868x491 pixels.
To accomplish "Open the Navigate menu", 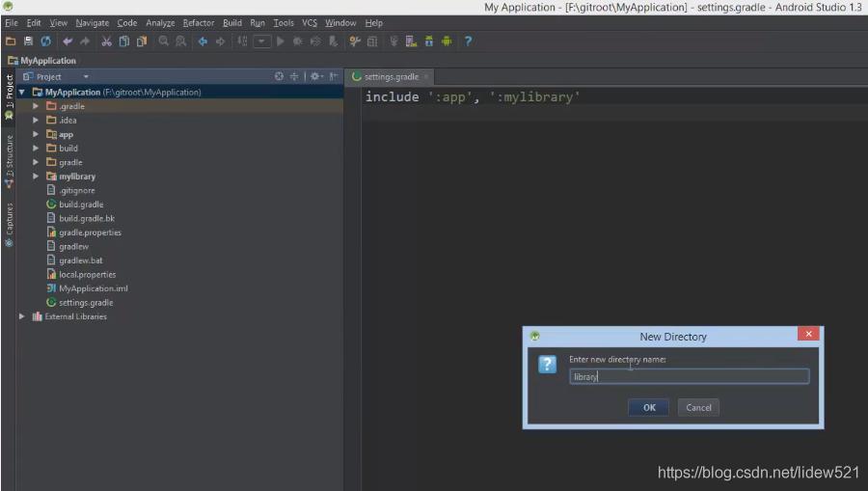I will coord(93,23).
